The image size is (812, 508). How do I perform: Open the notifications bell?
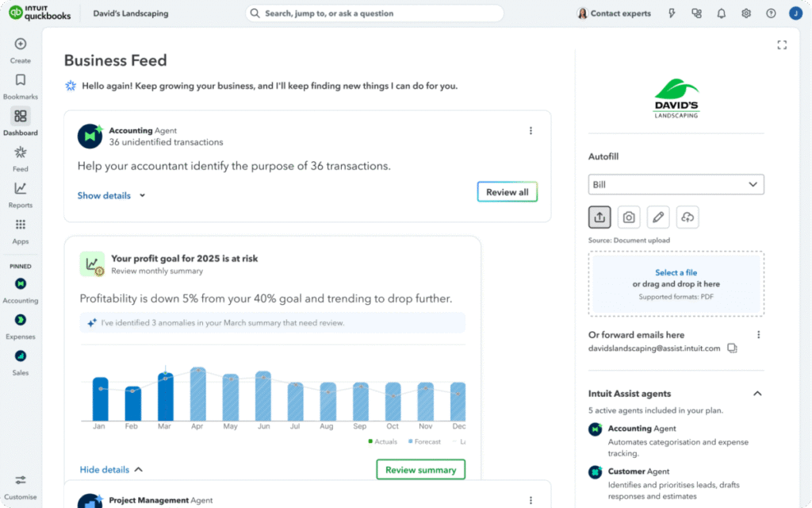721,13
